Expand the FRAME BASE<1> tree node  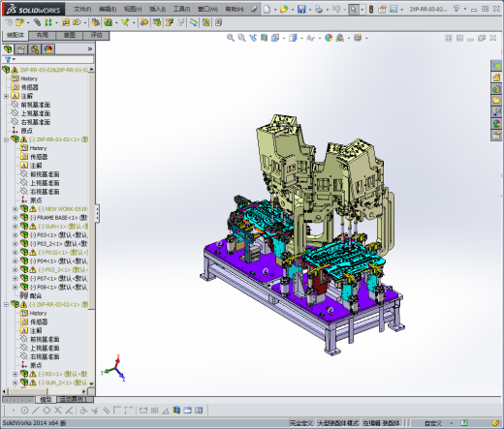pyautogui.click(x=15, y=218)
